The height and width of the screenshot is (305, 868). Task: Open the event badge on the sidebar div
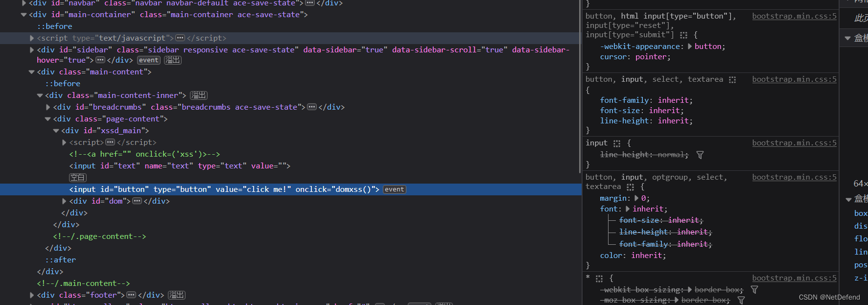coord(148,60)
